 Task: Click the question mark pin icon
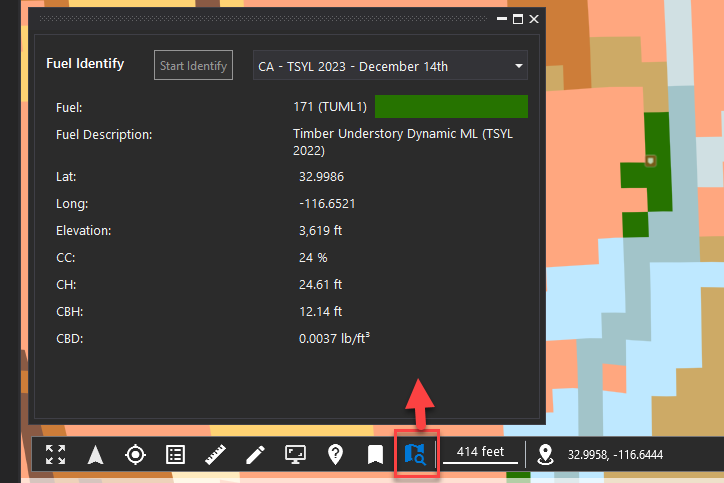(x=336, y=455)
